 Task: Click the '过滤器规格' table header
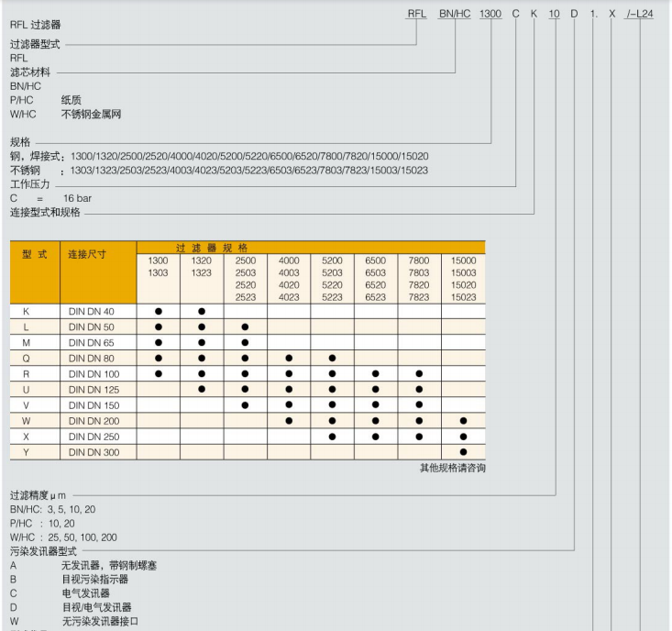click(212, 248)
